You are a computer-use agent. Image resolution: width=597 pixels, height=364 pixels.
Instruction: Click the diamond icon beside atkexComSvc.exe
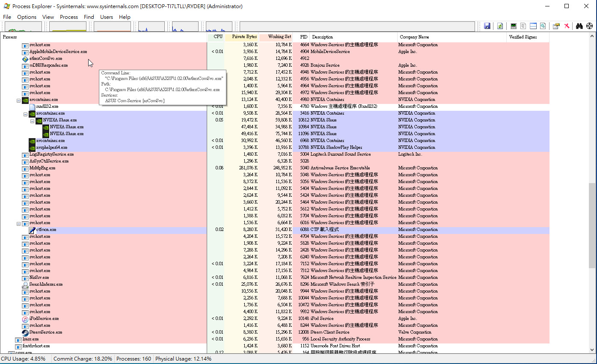[25, 59]
